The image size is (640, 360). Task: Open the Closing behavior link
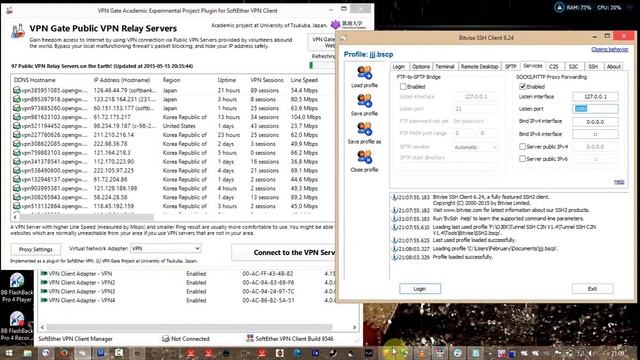(x=610, y=49)
